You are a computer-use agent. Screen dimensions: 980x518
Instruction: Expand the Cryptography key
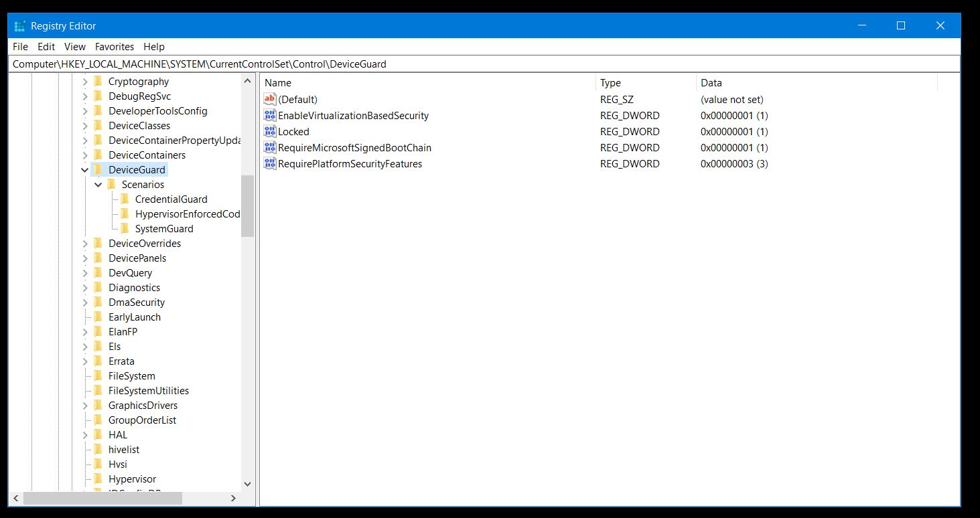85,82
